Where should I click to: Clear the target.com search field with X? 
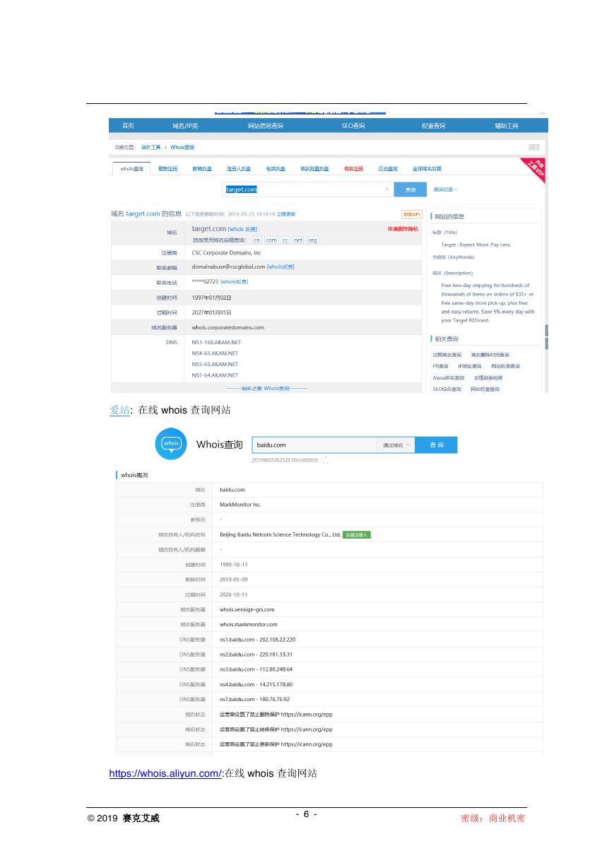pyautogui.click(x=386, y=189)
